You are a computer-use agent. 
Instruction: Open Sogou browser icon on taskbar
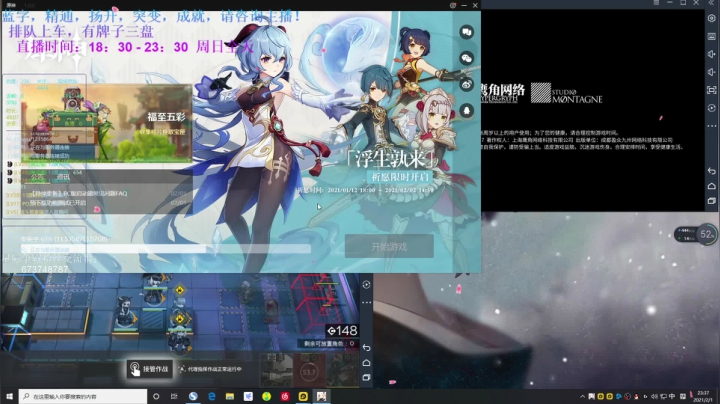point(193,396)
